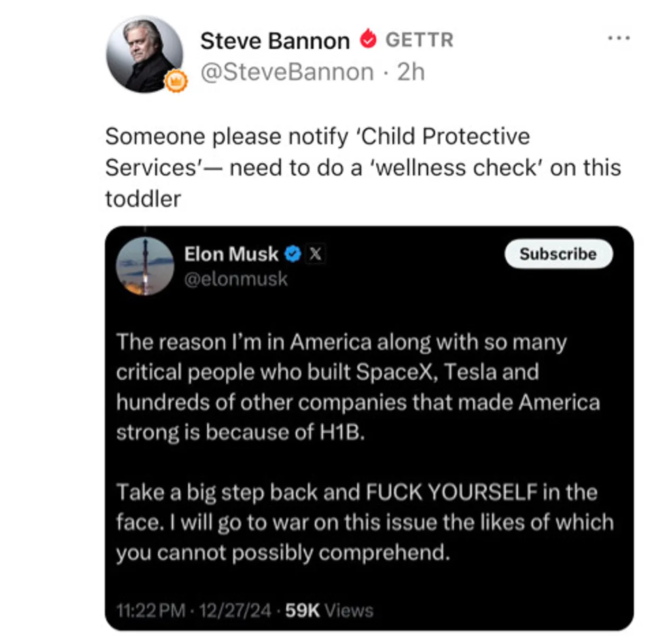Click the @elonmusk handle
The image size is (671, 644).
click(236, 279)
